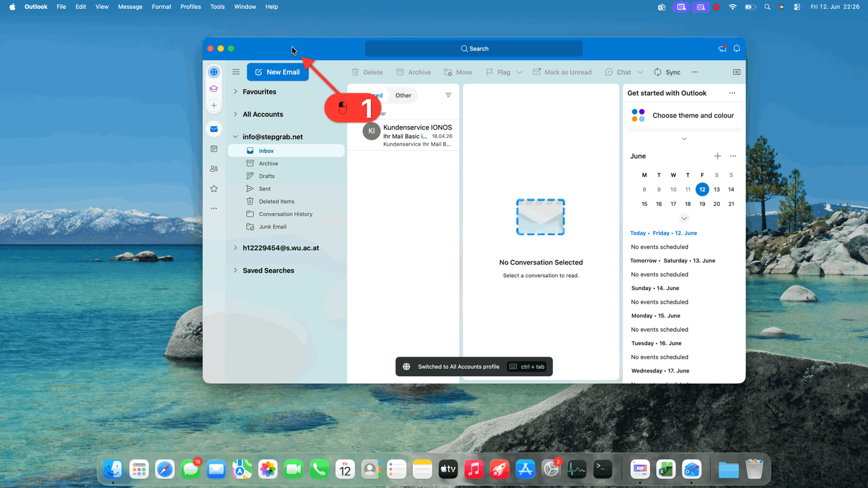The height and width of the screenshot is (488, 868).
Task: Open Microsoft Excel from the Dock
Action: click(666, 469)
